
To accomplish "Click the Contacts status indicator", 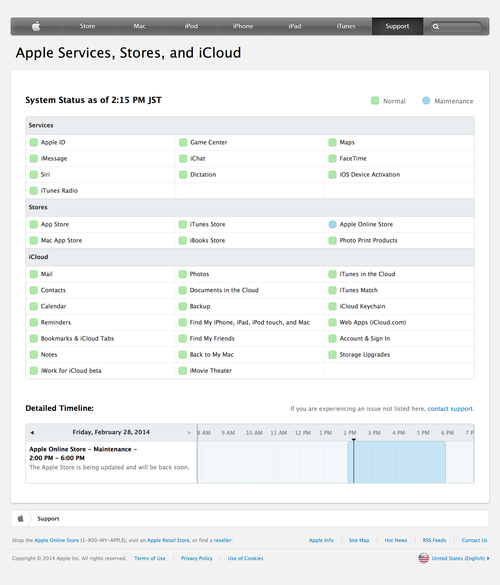I will [34, 290].
